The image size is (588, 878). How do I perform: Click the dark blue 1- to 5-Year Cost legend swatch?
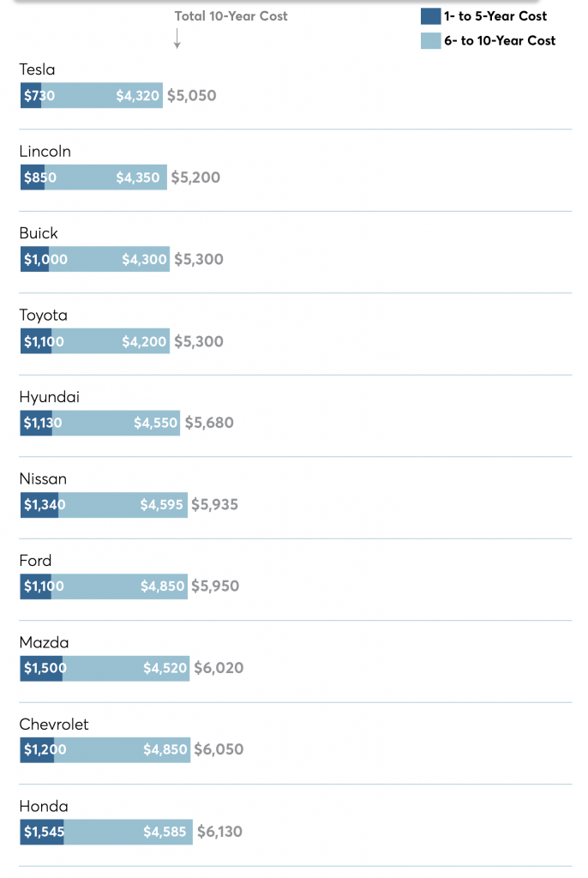pos(430,16)
